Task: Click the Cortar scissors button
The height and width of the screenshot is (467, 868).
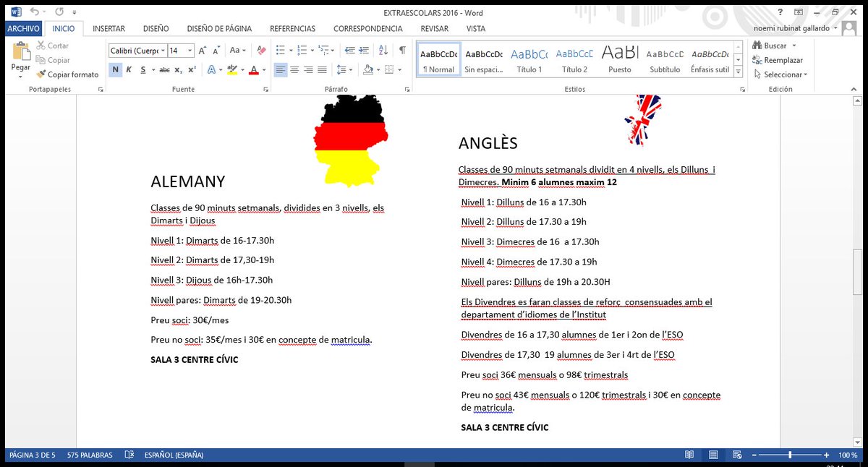Action: (53, 46)
